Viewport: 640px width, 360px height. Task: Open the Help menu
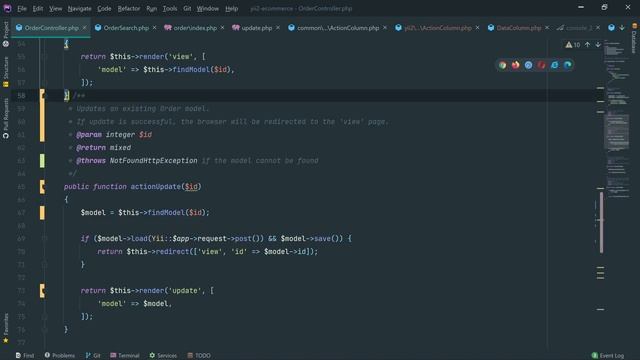tap(231, 9)
